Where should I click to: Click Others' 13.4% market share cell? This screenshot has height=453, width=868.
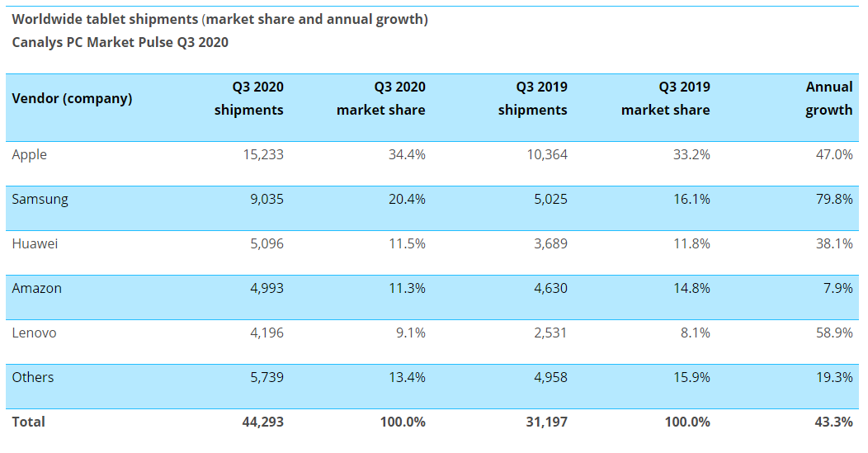pyautogui.click(x=407, y=378)
